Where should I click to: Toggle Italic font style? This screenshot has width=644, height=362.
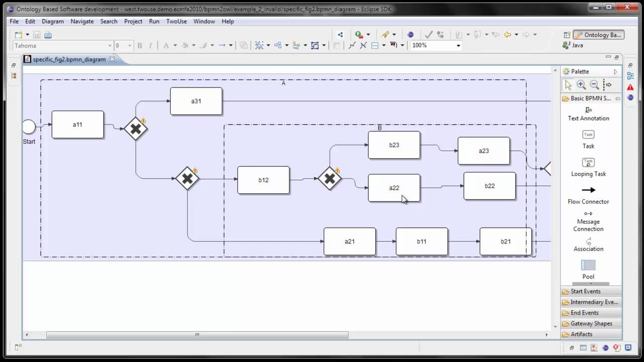click(x=150, y=46)
